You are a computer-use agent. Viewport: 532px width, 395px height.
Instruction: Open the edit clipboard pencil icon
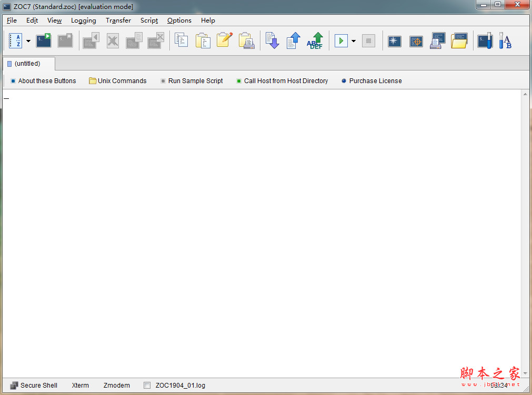pyautogui.click(x=225, y=40)
